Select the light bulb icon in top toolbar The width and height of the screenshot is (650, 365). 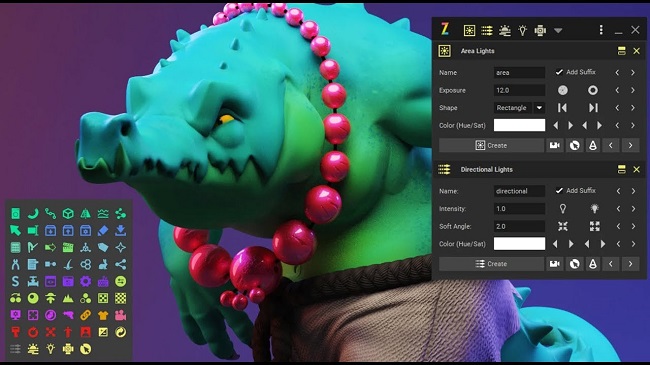tap(522, 30)
